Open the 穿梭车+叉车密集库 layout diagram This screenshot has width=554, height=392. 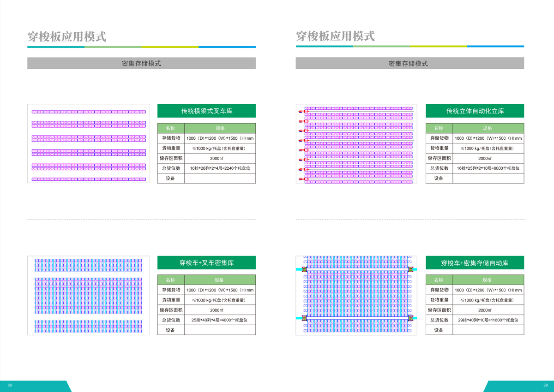pos(89,295)
